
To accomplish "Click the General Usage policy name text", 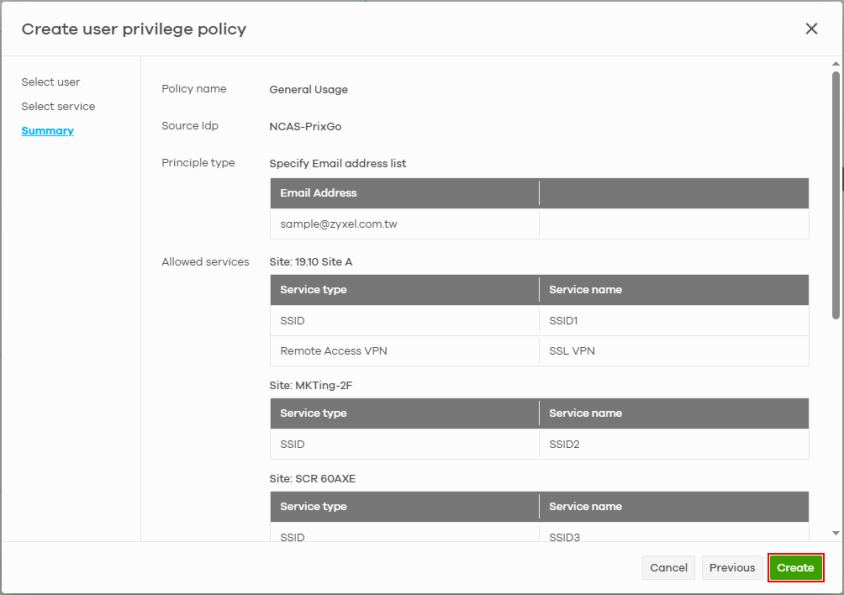I will tap(308, 89).
